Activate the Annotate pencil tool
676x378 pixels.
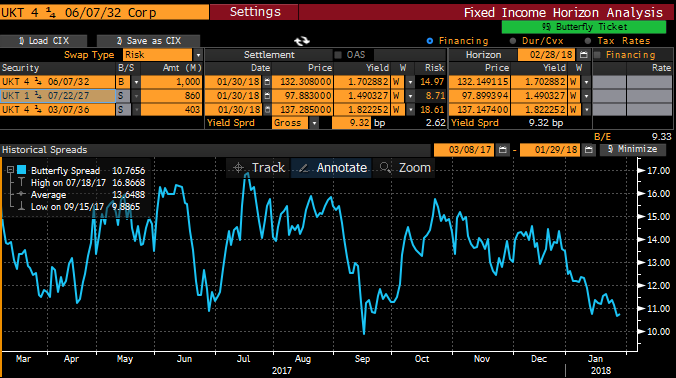click(332, 167)
